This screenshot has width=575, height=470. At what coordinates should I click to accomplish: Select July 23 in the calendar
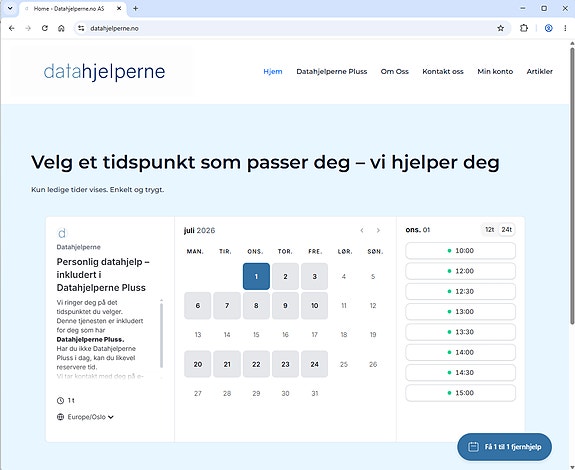(x=285, y=364)
